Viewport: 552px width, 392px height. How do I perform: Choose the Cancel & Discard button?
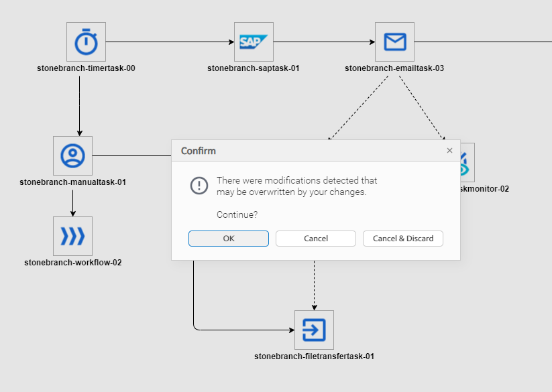tap(402, 239)
